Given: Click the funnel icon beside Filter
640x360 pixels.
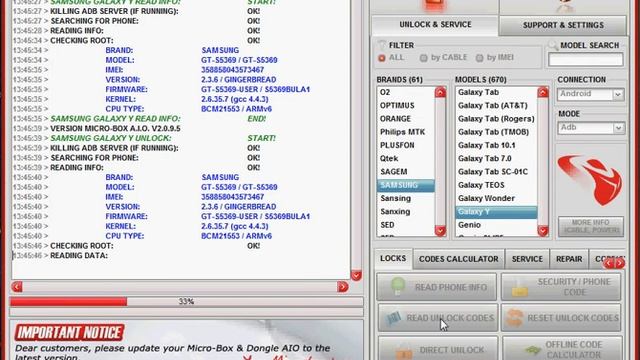Looking at the screenshot, I should [x=382, y=45].
